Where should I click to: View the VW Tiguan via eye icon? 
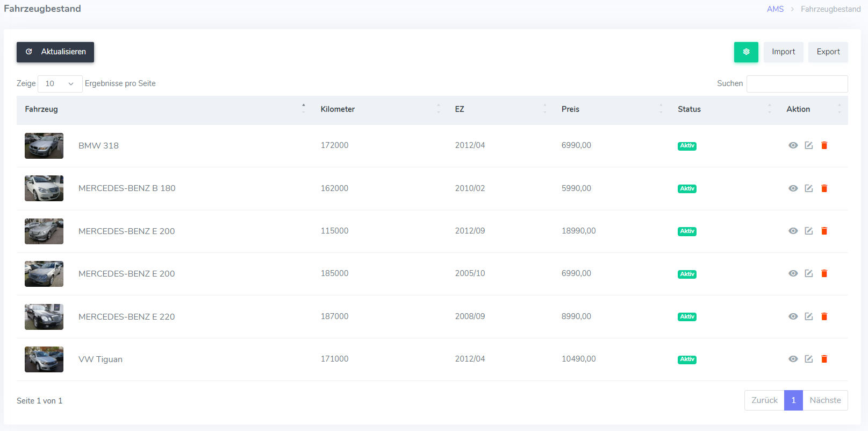pyautogui.click(x=793, y=359)
